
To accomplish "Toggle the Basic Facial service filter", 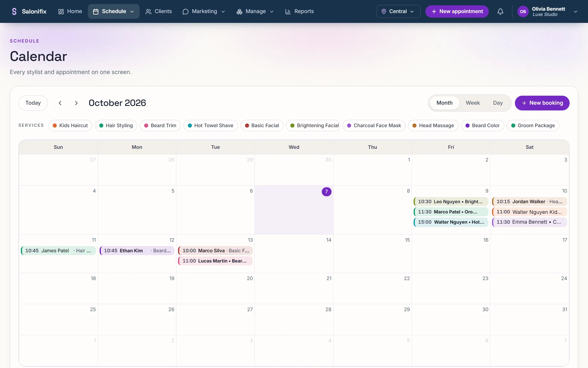I will pyautogui.click(x=262, y=125).
